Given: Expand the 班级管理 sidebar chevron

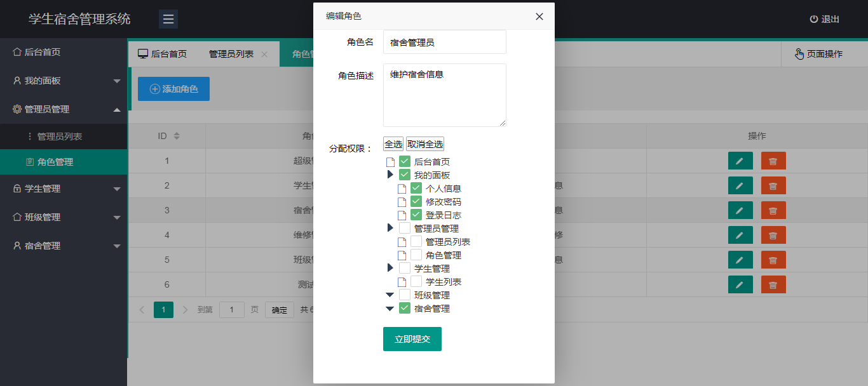Looking at the screenshot, I should [x=117, y=216].
